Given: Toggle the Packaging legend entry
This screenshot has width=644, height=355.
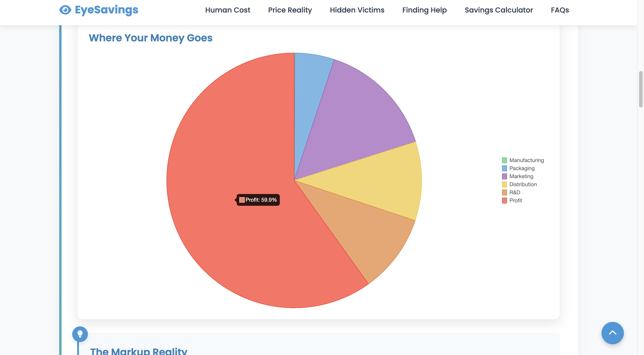Looking at the screenshot, I should tap(521, 168).
